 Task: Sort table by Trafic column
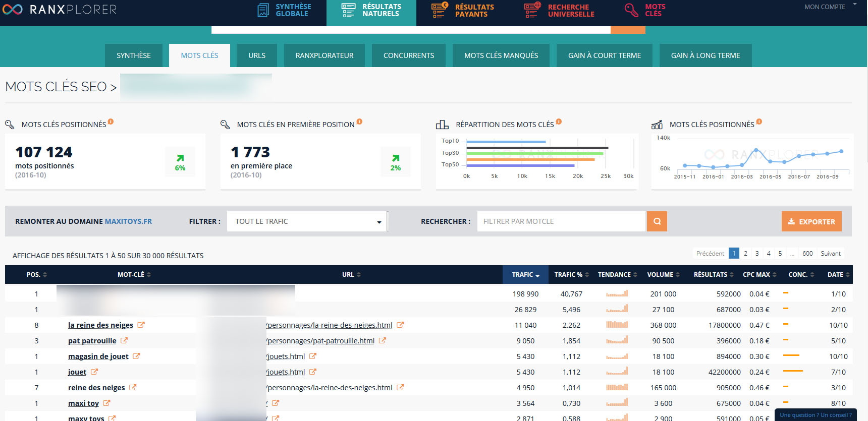point(525,275)
